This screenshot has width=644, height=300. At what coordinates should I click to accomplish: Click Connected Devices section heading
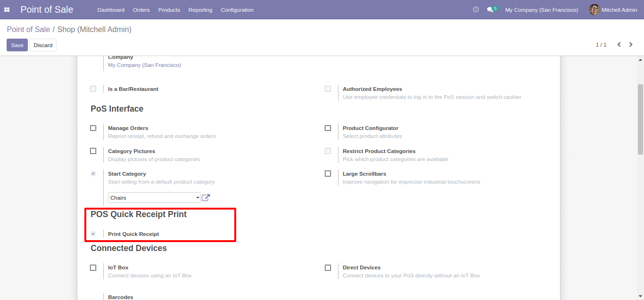pyautogui.click(x=129, y=248)
